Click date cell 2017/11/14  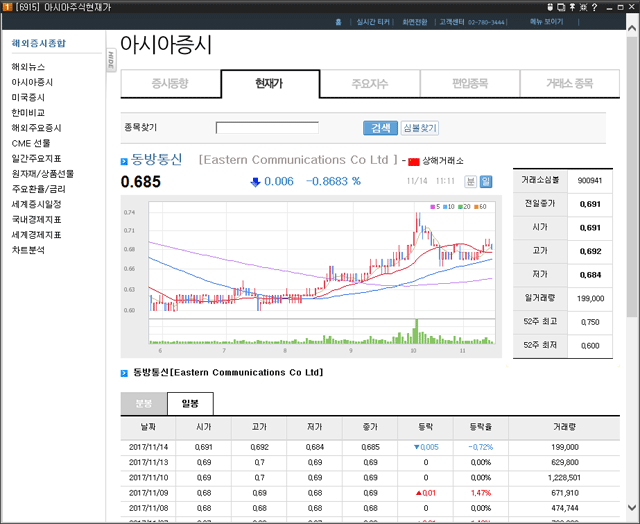pos(149,447)
